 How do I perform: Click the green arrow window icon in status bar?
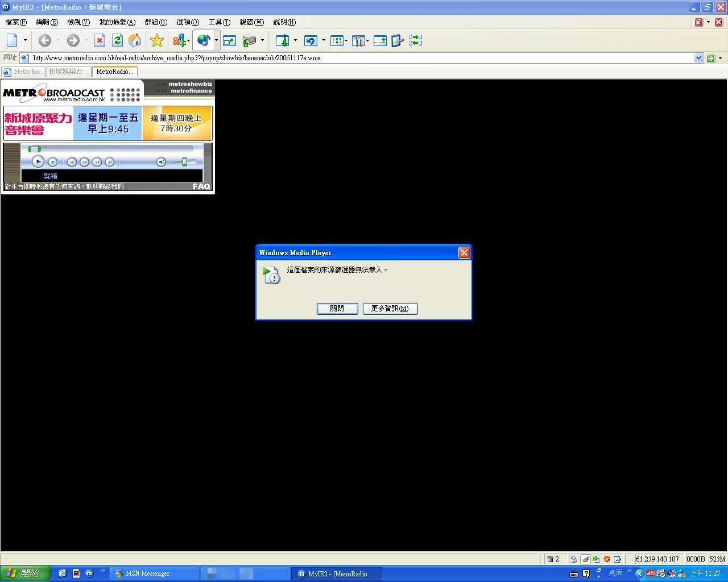(x=596, y=559)
